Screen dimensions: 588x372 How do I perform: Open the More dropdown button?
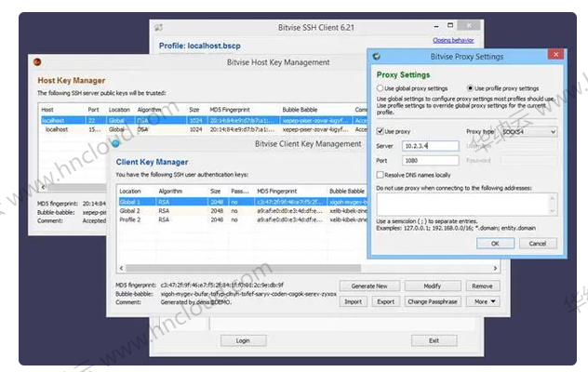pos(483,301)
